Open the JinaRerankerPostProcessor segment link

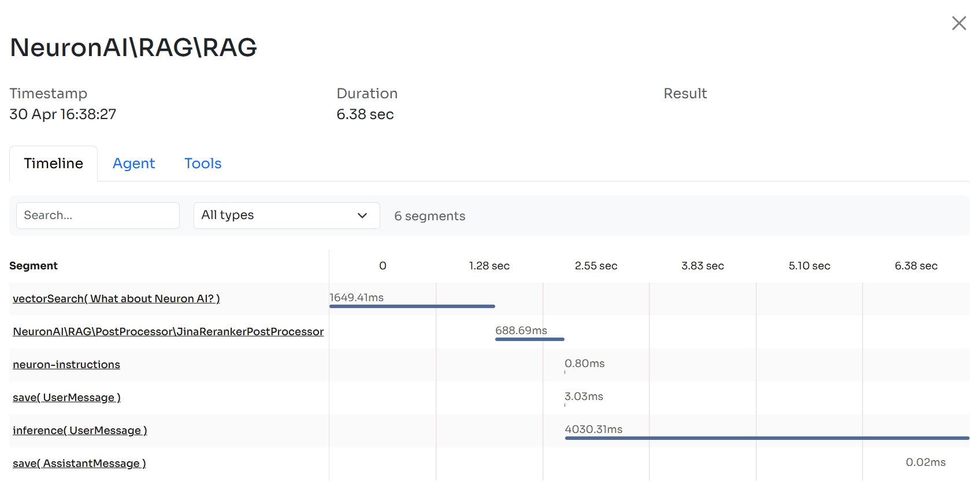pyautogui.click(x=168, y=332)
